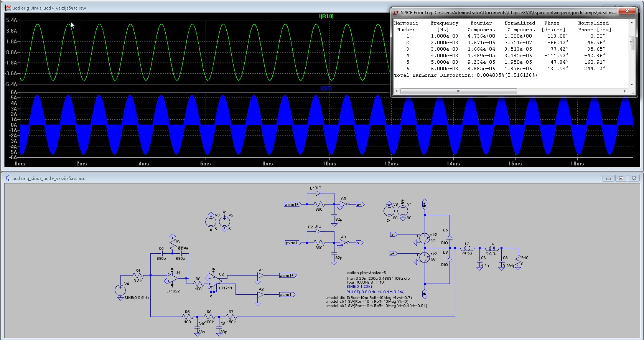This screenshot has width=644, height=340.
Task: Select diode D1 DIO symbol
Action: [318, 193]
